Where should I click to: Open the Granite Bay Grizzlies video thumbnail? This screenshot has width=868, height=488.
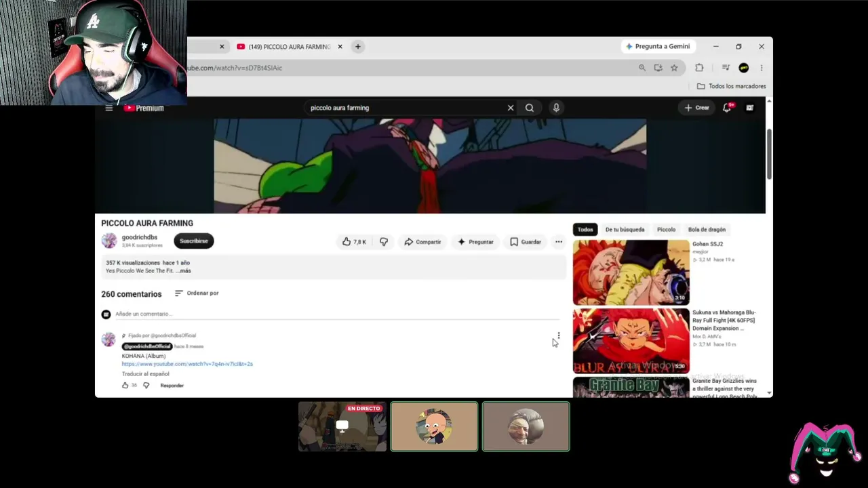[631, 387]
